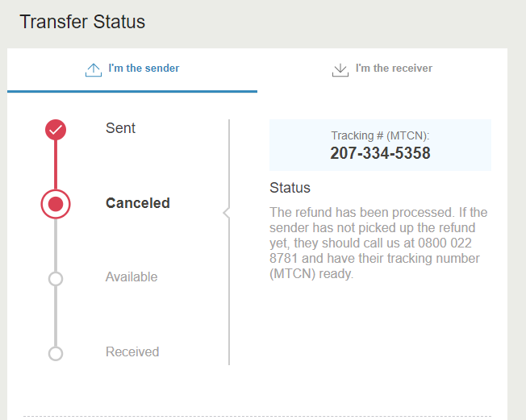Screen dimensions: 526x420
Task: Click the refund processed status message
Action: [x=378, y=243]
